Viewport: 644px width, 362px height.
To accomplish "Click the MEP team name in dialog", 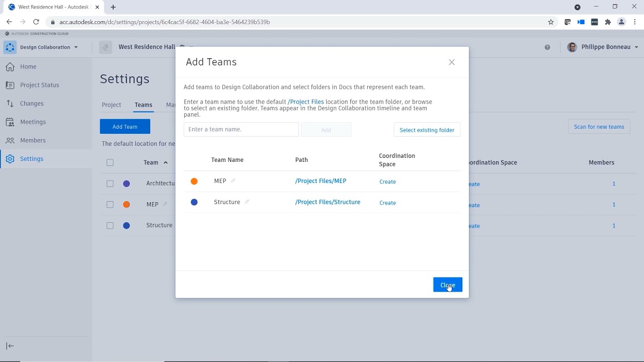I will click(x=220, y=181).
